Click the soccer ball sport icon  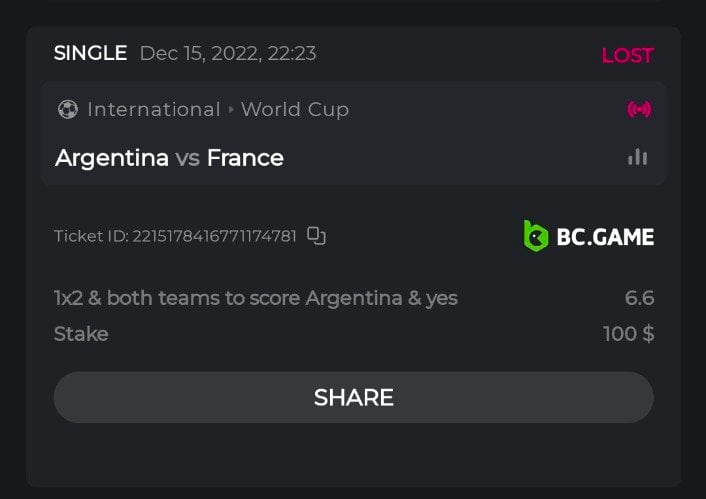67,110
